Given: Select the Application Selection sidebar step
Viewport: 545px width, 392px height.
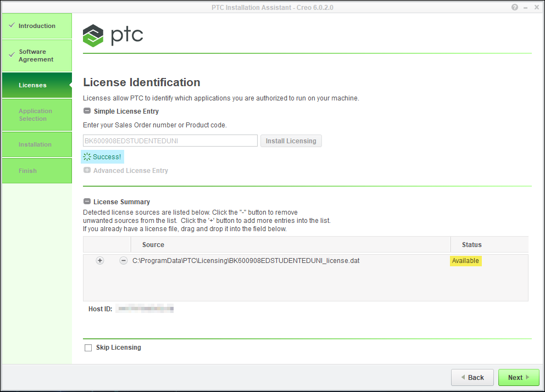Looking at the screenshot, I should click(x=36, y=115).
